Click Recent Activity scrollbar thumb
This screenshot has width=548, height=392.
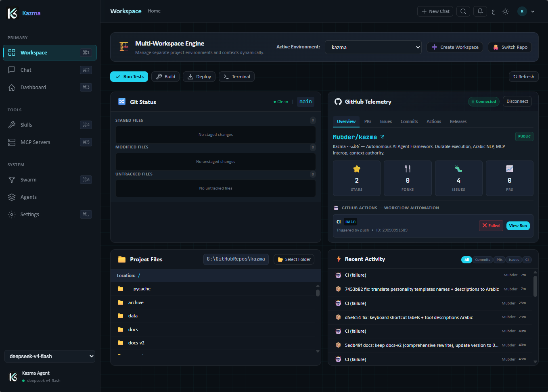click(535, 286)
